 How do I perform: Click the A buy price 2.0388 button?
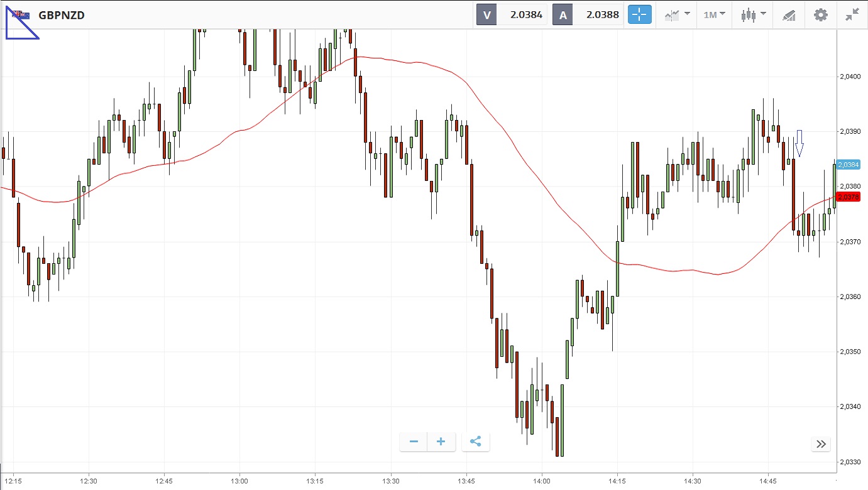[588, 15]
